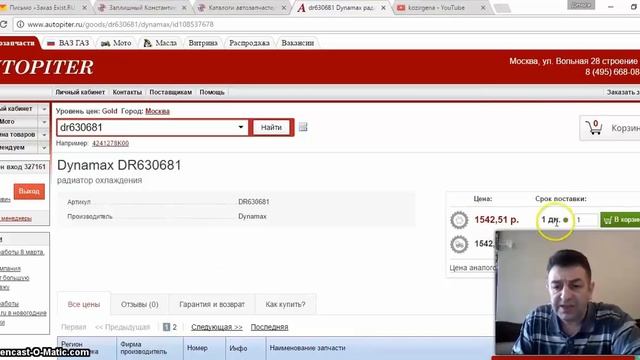Viewport: 640px width, 360px height.
Task: Switch to the Все цены tab
Action: (84, 304)
